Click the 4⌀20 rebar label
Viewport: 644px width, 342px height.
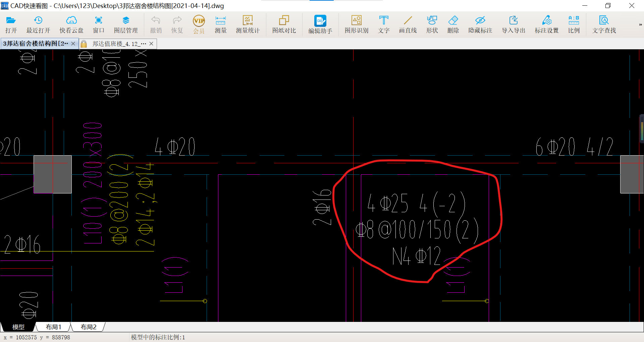[x=175, y=147]
